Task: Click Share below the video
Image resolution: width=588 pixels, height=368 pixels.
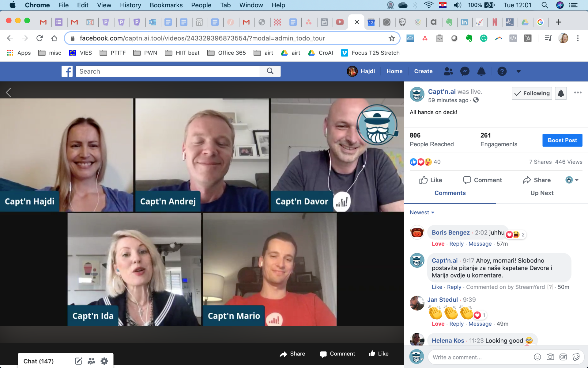Action: pyautogui.click(x=292, y=354)
